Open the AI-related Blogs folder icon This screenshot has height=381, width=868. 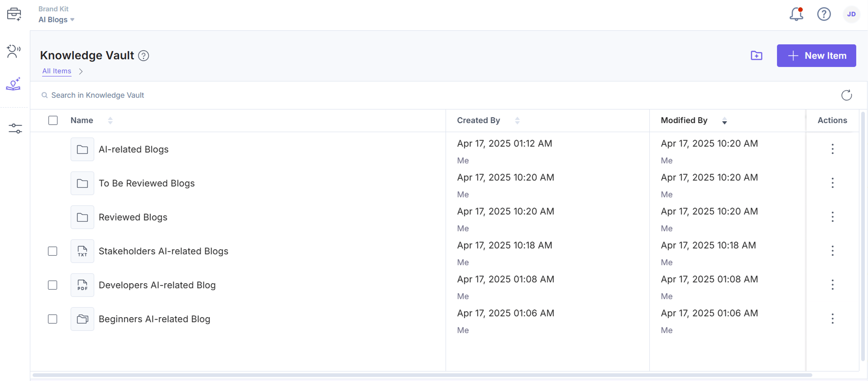click(82, 149)
